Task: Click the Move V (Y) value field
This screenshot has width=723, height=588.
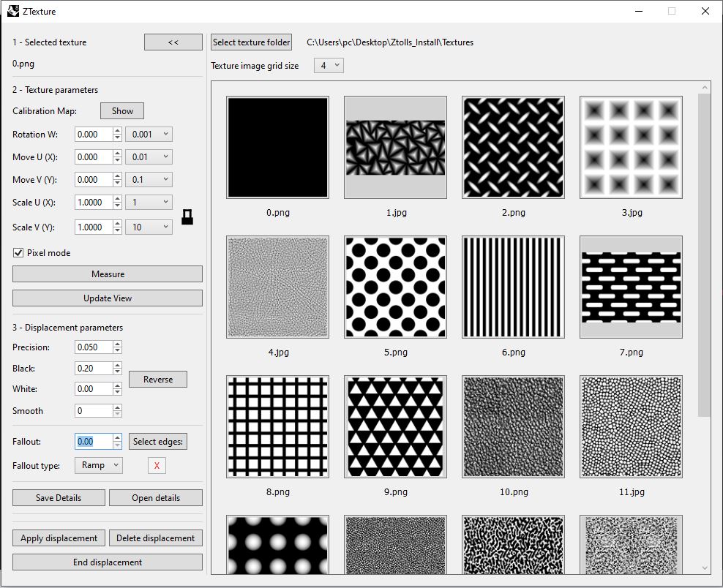Action: click(x=94, y=179)
